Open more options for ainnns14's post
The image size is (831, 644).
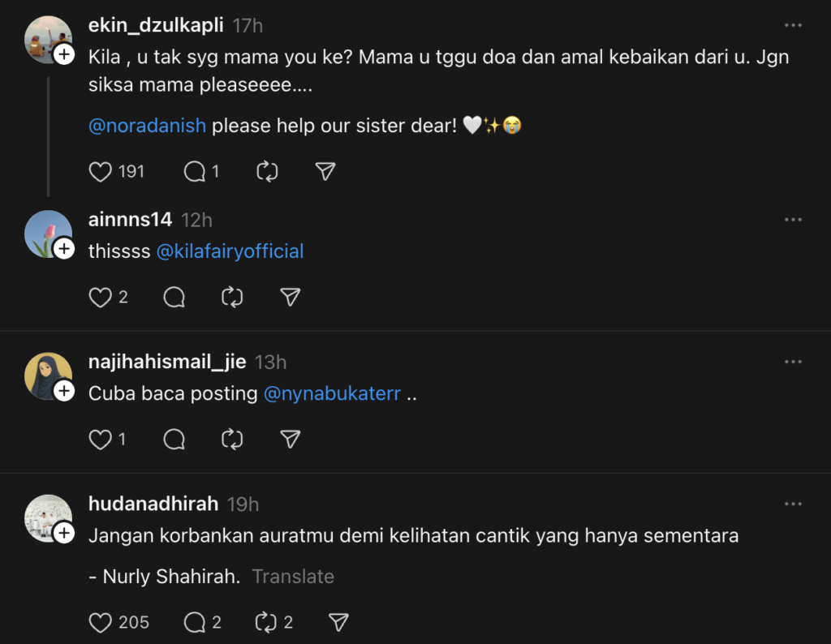tap(793, 220)
